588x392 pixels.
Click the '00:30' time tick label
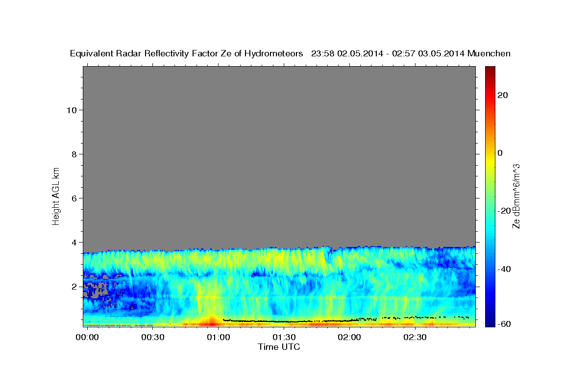pos(153,338)
